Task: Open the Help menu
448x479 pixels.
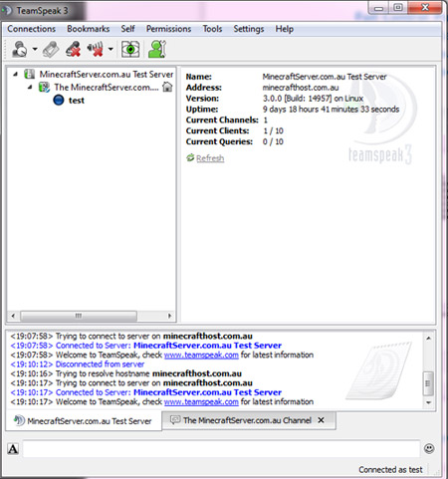Action: [x=285, y=29]
